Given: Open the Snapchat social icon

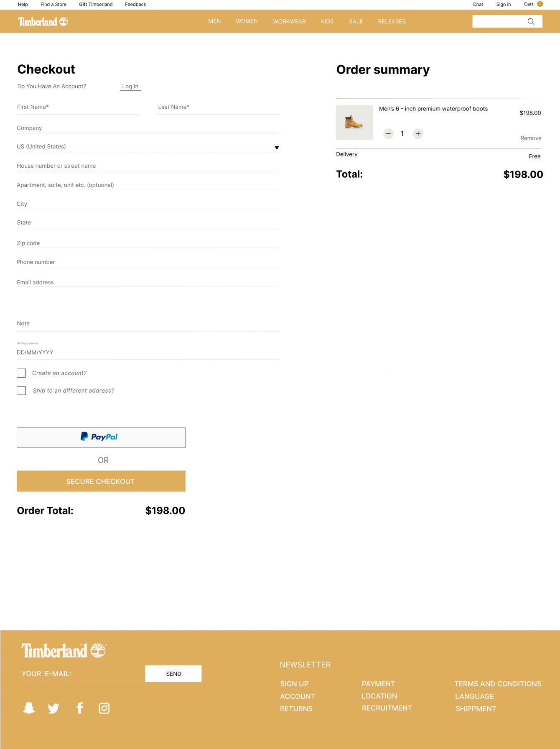Looking at the screenshot, I should [x=29, y=708].
